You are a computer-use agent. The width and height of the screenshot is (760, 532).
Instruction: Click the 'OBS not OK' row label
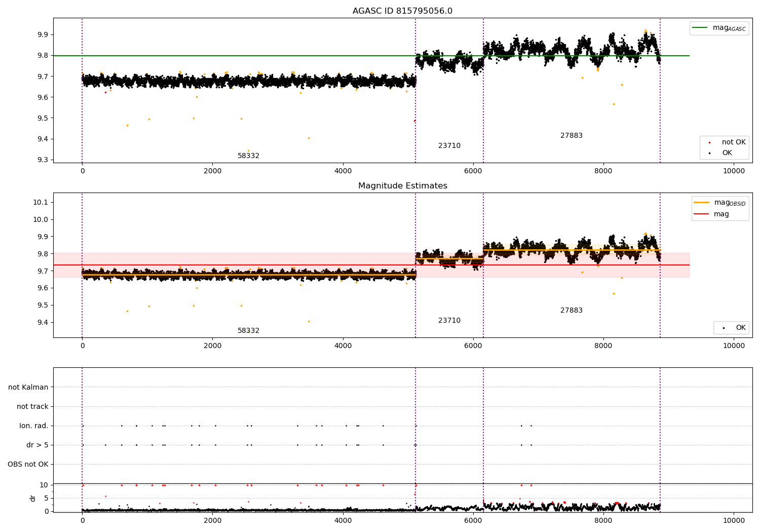[x=28, y=464]
